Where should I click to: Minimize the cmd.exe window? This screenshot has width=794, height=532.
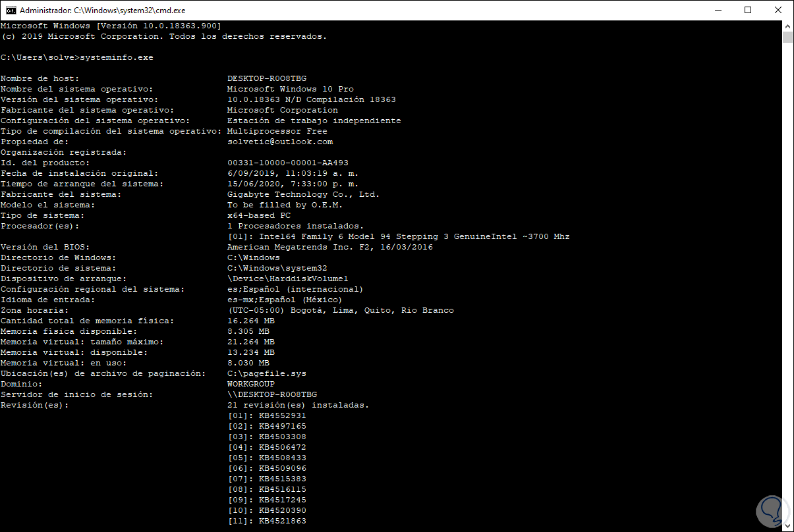pyautogui.click(x=718, y=10)
